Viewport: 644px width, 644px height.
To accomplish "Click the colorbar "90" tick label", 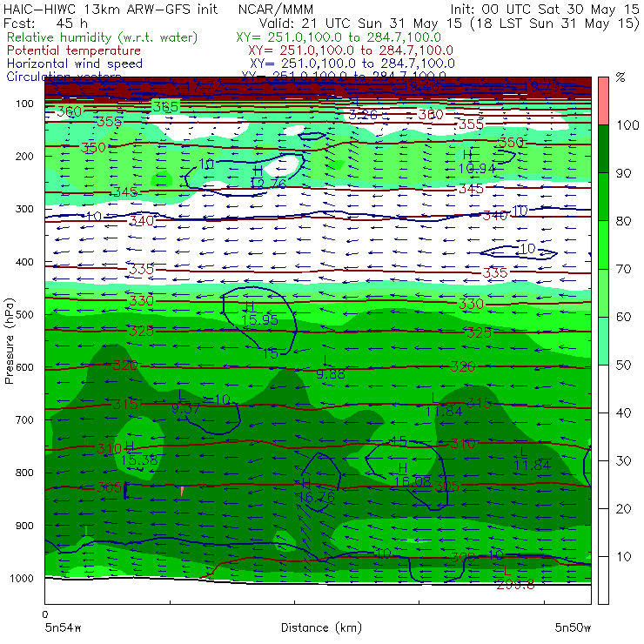I will 624,173.
